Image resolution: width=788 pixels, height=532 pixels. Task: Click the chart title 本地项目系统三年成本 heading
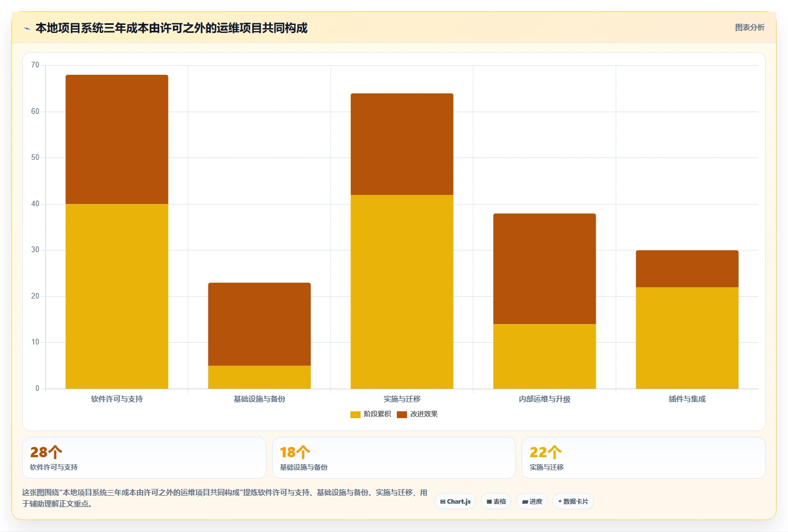pyautogui.click(x=171, y=28)
